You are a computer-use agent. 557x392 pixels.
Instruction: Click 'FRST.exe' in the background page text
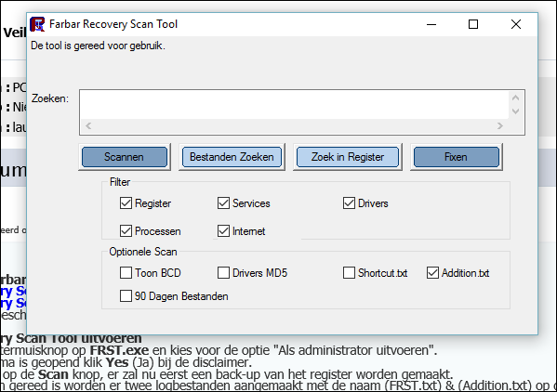pos(119,350)
